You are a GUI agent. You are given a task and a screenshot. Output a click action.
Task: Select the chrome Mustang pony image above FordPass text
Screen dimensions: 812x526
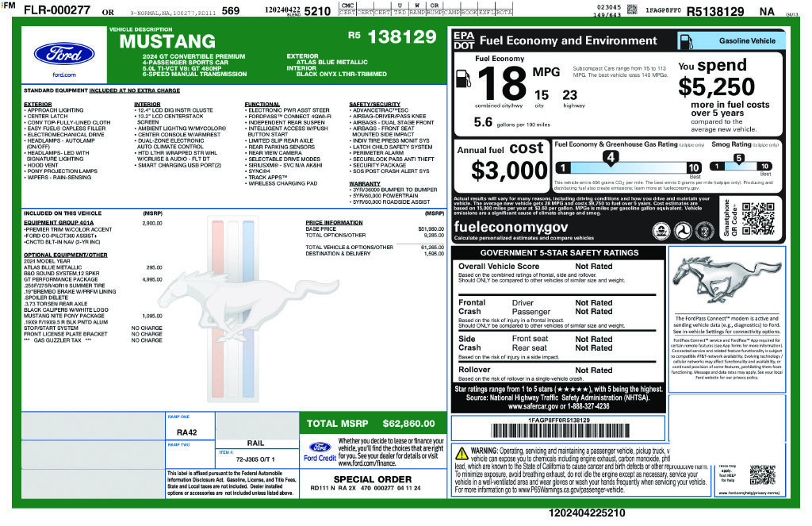coord(726,280)
